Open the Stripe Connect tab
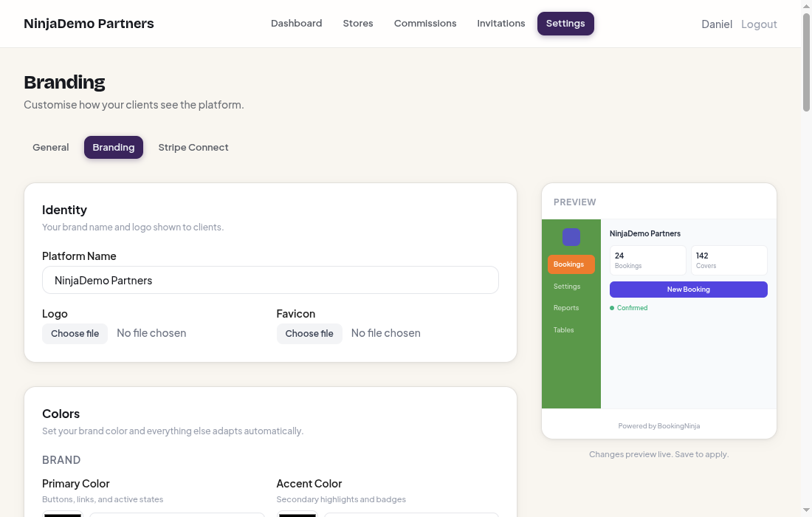Viewport: 812px width, 517px height. click(193, 147)
